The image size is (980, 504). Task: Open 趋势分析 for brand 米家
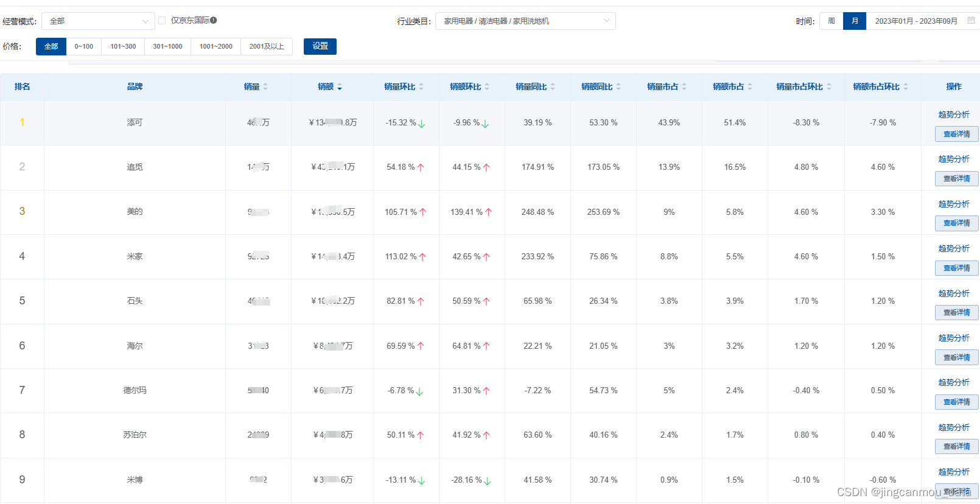pos(954,248)
